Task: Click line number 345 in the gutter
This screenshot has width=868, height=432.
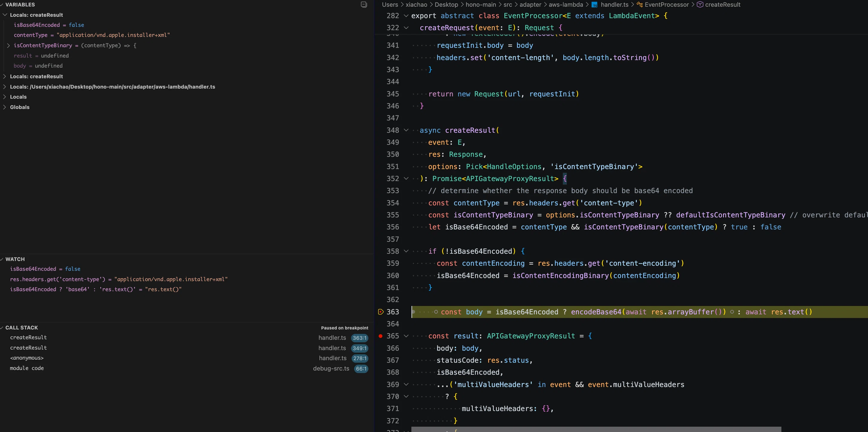Action: click(x=393, y=94)
